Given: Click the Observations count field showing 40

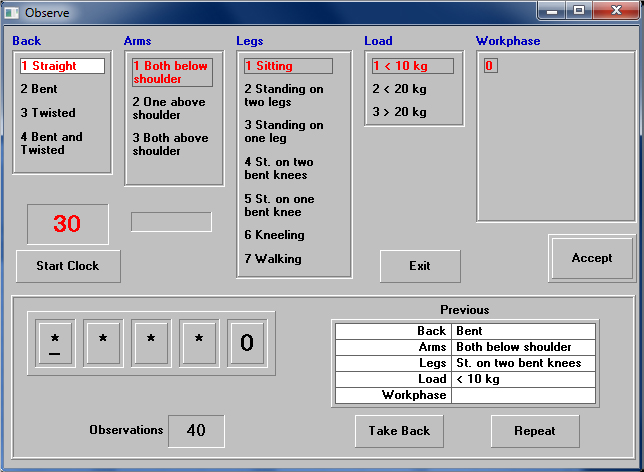Looking at the screenshot, I should [196, 431].
